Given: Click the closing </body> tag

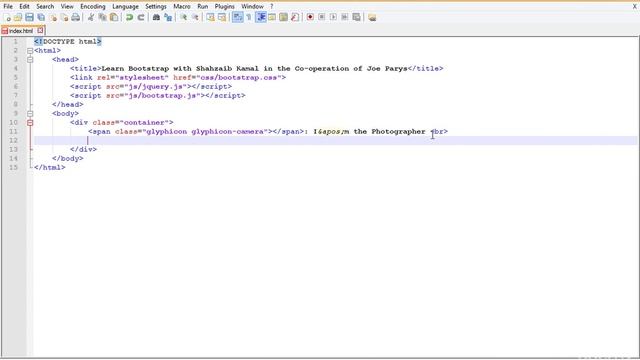Looking at the screenshot, I should (x=68, y=158).
